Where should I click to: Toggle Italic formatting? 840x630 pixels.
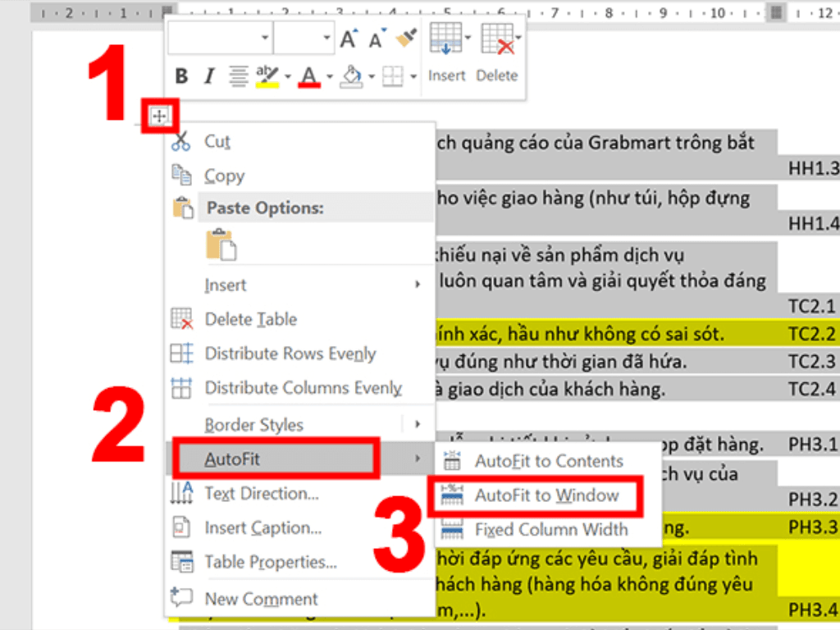click(x=208, y=75)
